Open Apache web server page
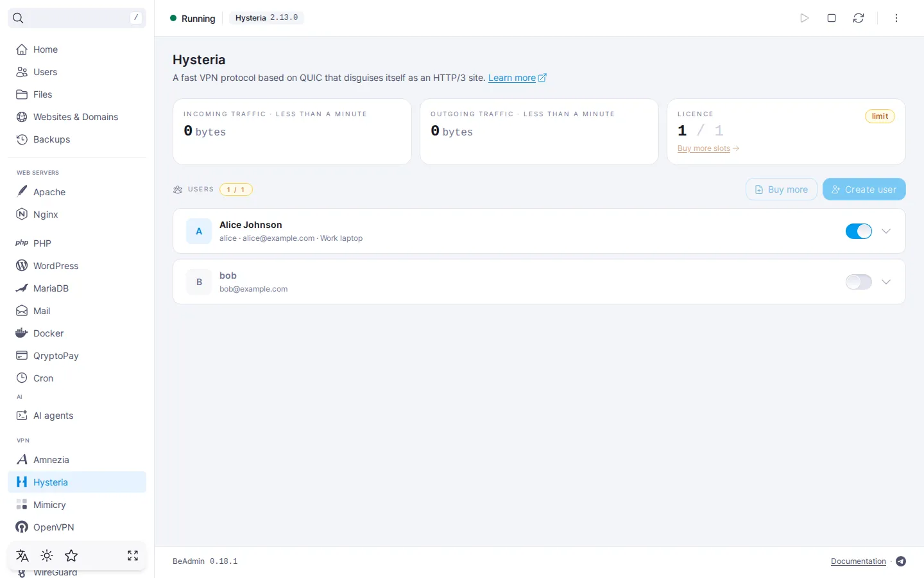Screen dimensions: 924x578 pos(77,192)
